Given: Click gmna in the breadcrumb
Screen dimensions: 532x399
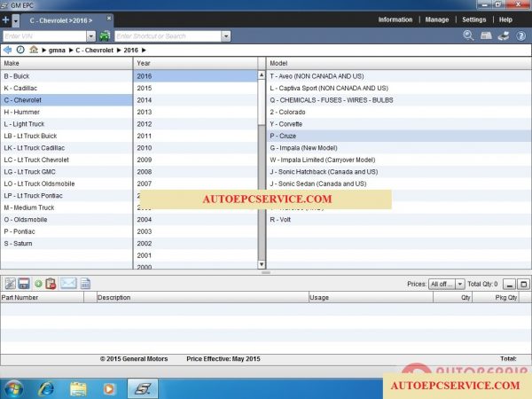Looking at the screenshot, I should tap(57, 51).
